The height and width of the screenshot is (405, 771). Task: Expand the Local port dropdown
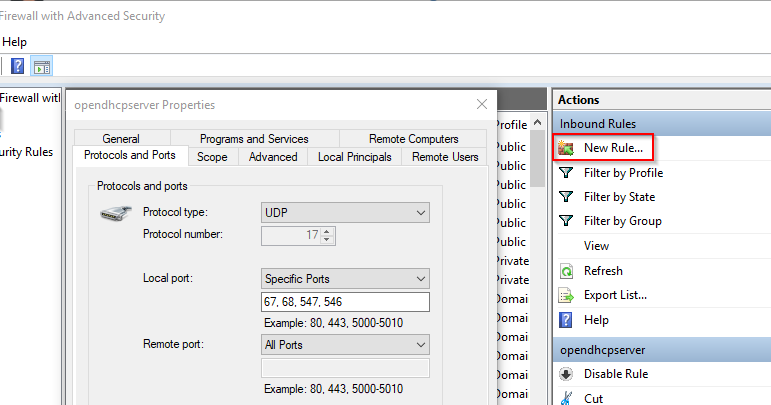pyautogui.click(x=345, y=278)
